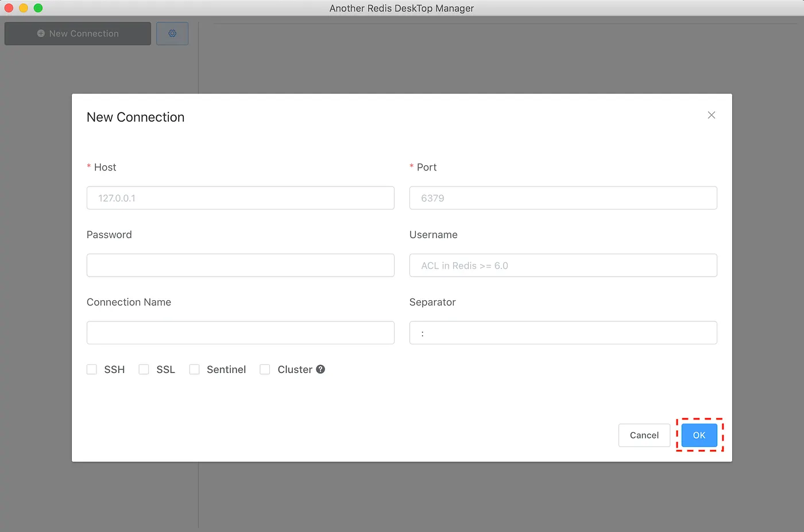This screenshot has width=804, height=532.
Task: Click the "New Connection" dialog title
Action: click(136, 117)
